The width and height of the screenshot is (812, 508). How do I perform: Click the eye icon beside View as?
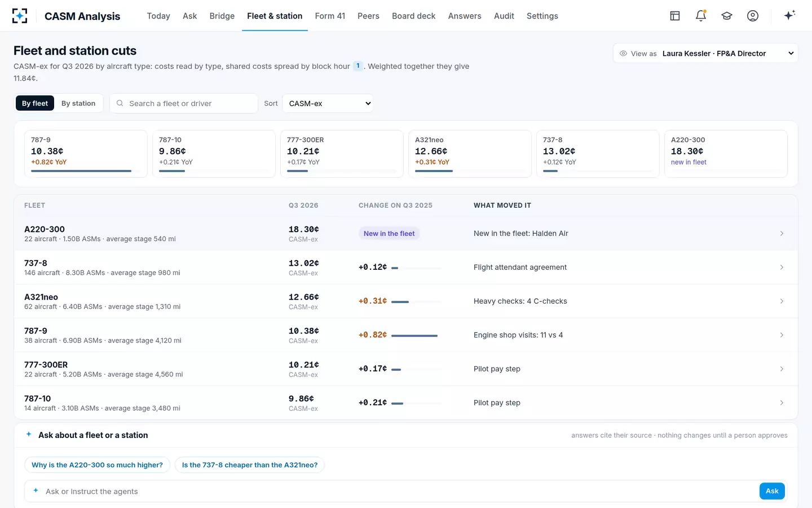click(x=623, y=54)
